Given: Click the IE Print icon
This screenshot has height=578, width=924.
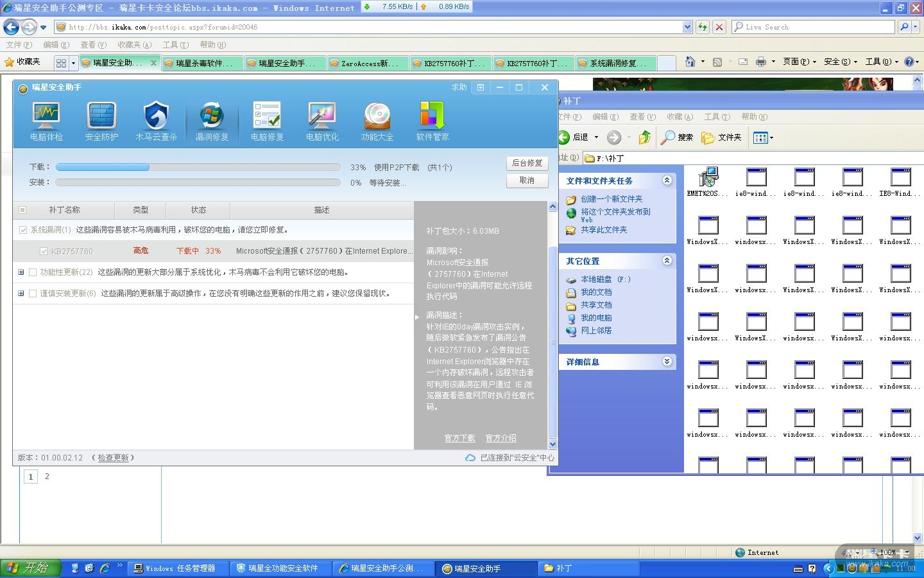Looking at the screenshot, I should click(x=761, y=62).
